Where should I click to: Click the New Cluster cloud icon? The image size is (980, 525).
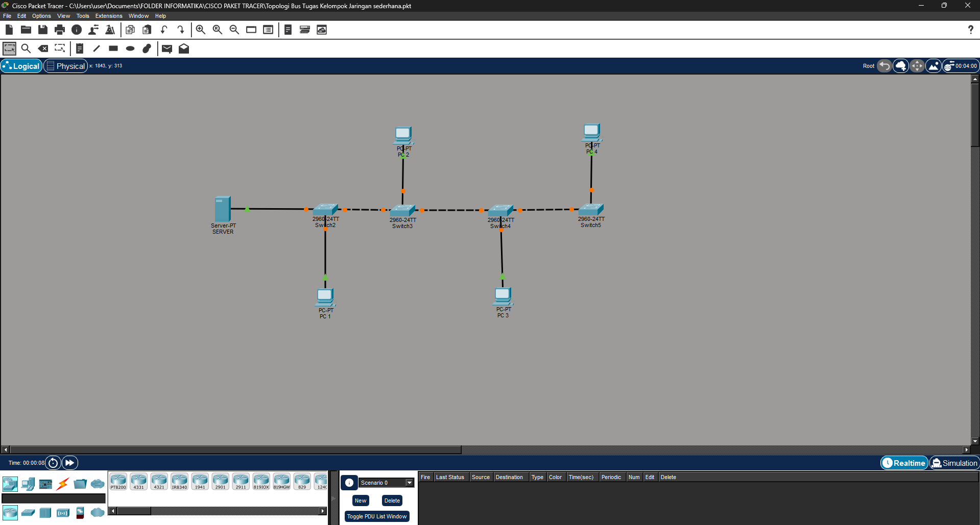click(901, 66)
